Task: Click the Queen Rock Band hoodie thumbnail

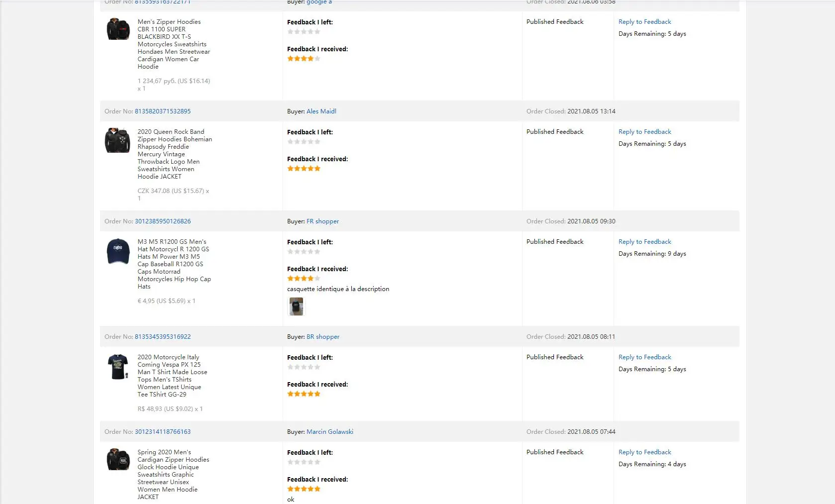Action: [118, 140]
